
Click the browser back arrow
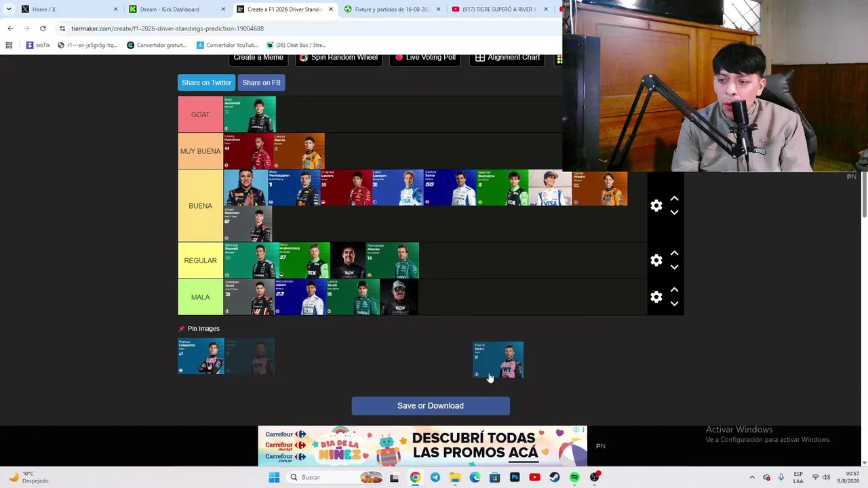coord(10,28)
